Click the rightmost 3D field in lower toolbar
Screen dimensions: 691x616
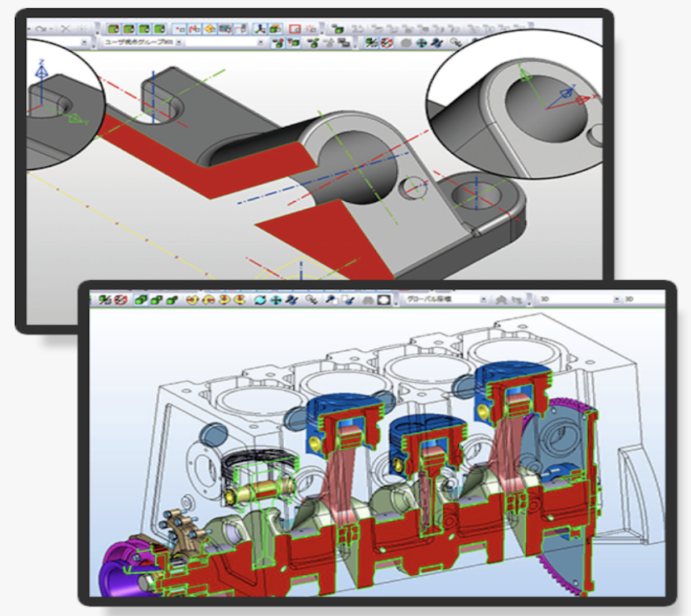click(x=641, y=299)
